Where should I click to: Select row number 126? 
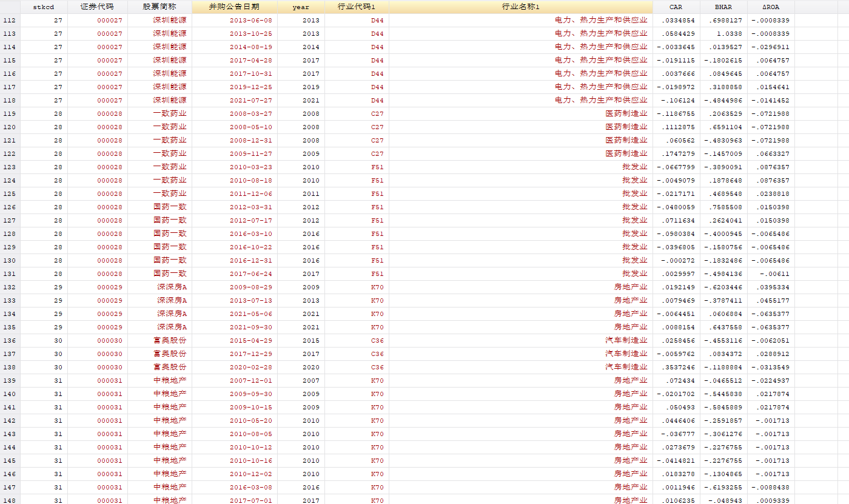(10, 207)
